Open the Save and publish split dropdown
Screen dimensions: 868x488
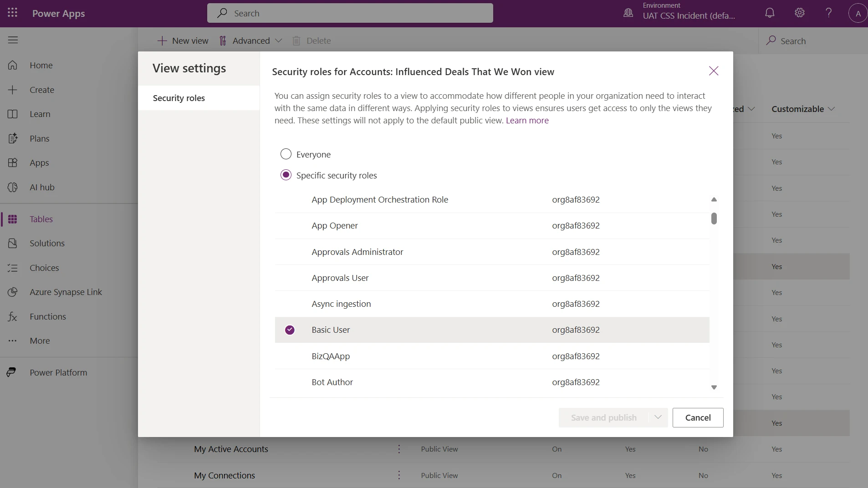(658, 417)
